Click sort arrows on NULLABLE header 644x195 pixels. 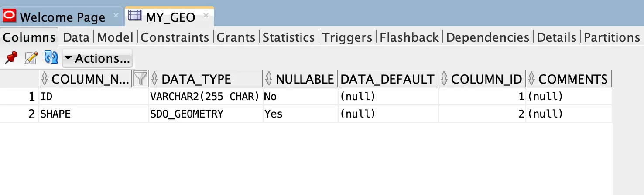[269, 79]
